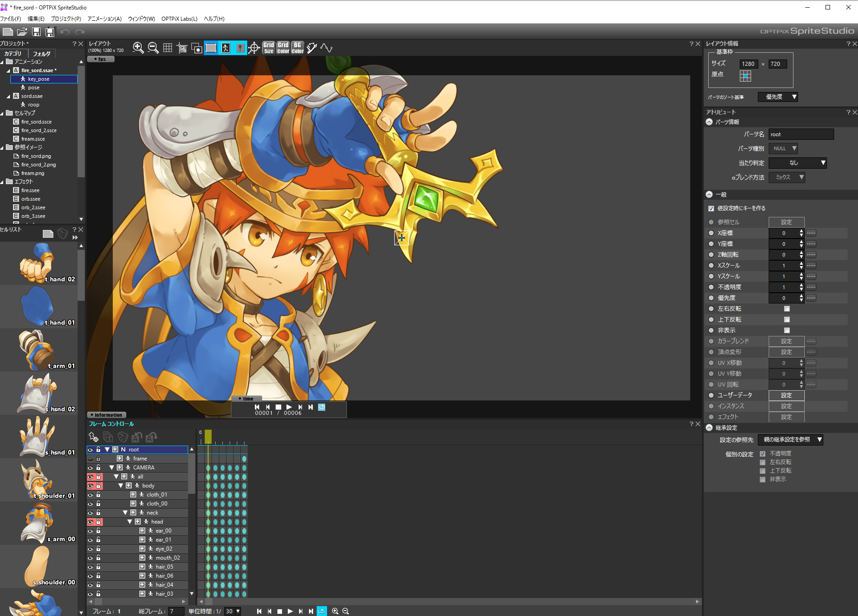Select fire_sord_2.ssce cell map

[39, 130]
